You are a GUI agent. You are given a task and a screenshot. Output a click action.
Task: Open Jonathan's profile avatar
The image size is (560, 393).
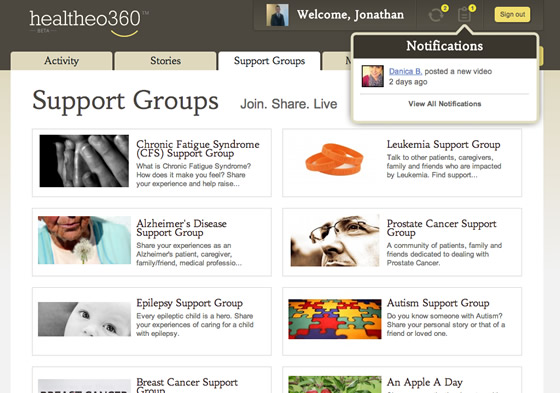pyautogui.click(x=277, y=15)
